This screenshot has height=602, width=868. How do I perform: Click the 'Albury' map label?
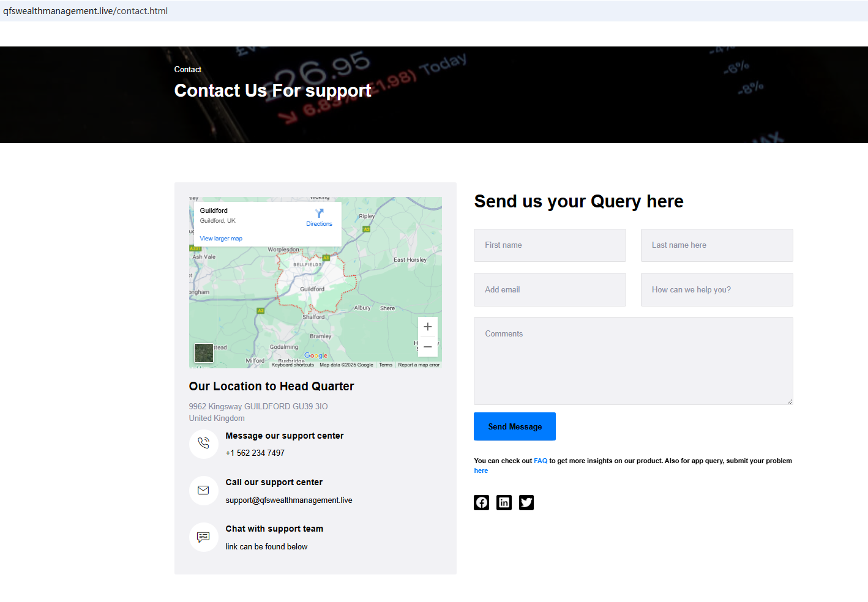coord(362,308)
